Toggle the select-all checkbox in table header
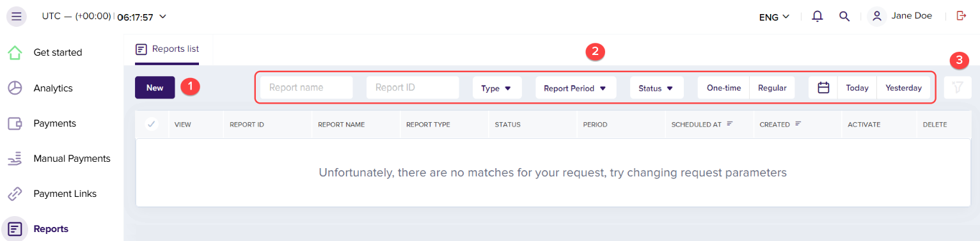980x241 pixels. [152, 124]
